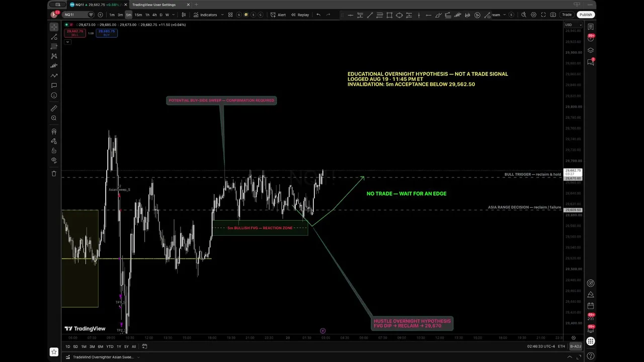This screenshot has width=644, height=362.
Task: Select the rectangle tool in favorites bar
Action: pos(389,15)
